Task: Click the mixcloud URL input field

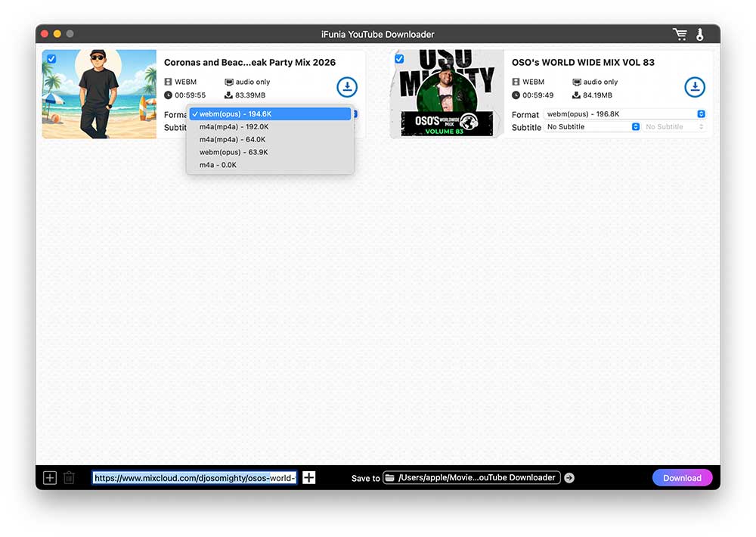Action: click(x=195, y=478)
